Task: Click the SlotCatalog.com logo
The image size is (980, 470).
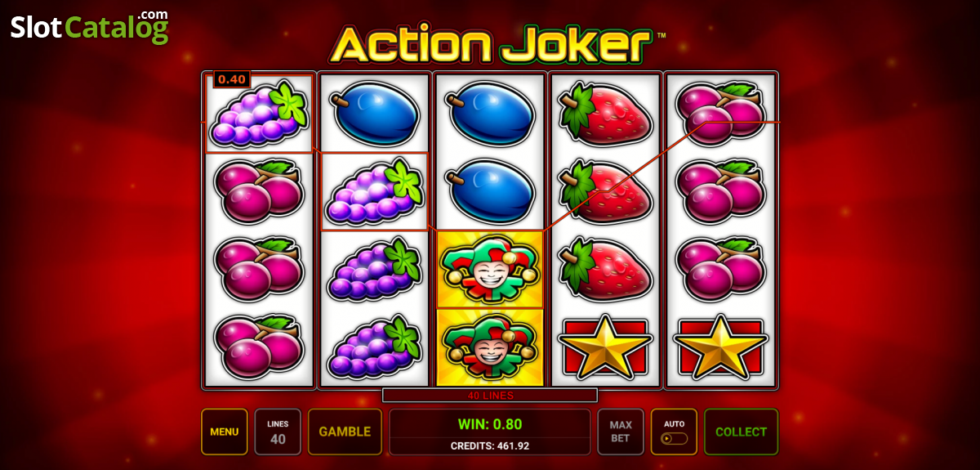Action: click(90, 27)
